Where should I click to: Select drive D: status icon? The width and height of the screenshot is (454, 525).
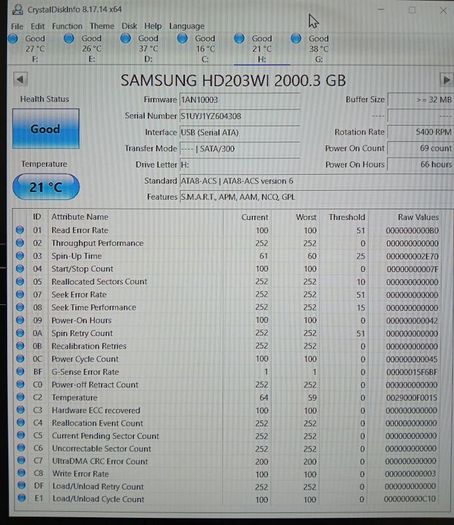(126, 39)
